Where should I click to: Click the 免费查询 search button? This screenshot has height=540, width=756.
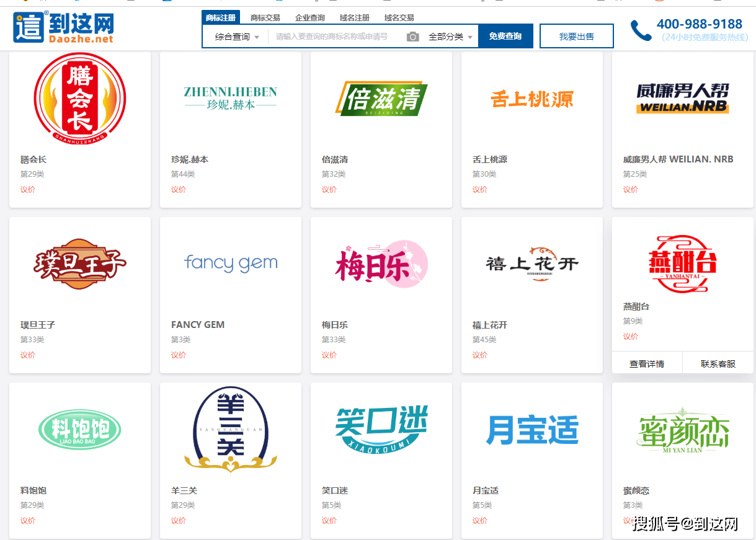coord(505,37)
